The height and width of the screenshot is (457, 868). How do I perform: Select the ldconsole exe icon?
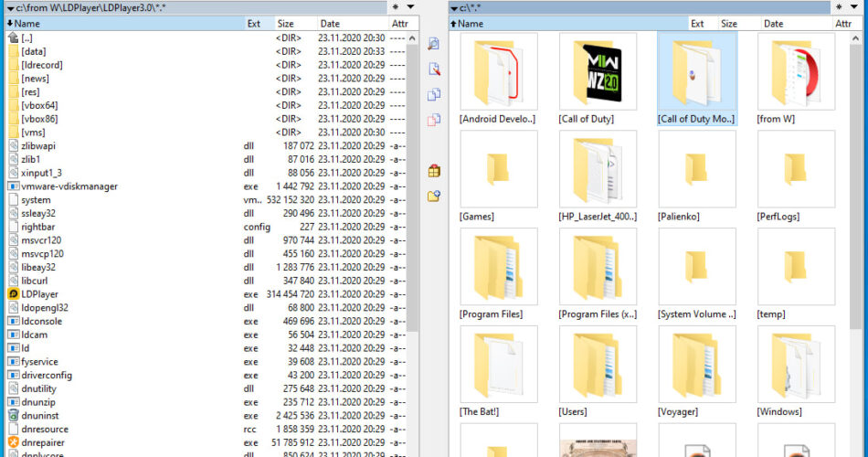[14, 321]
